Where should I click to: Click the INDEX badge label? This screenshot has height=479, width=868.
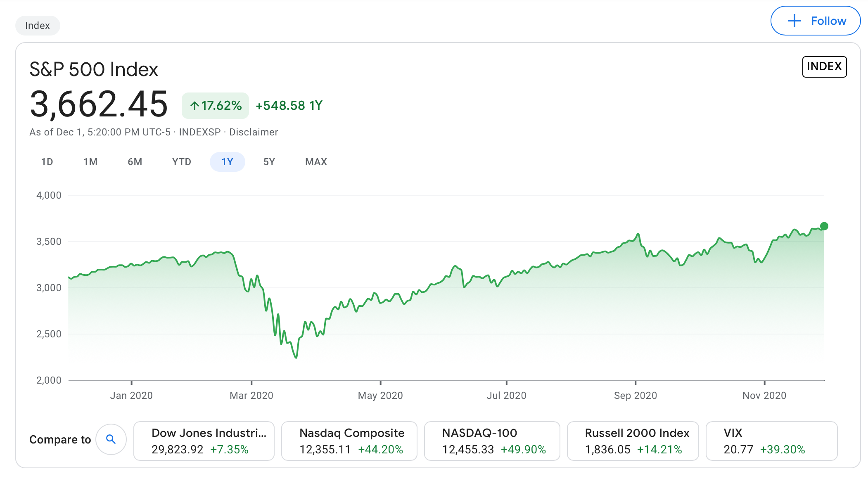tap(824, 66)
